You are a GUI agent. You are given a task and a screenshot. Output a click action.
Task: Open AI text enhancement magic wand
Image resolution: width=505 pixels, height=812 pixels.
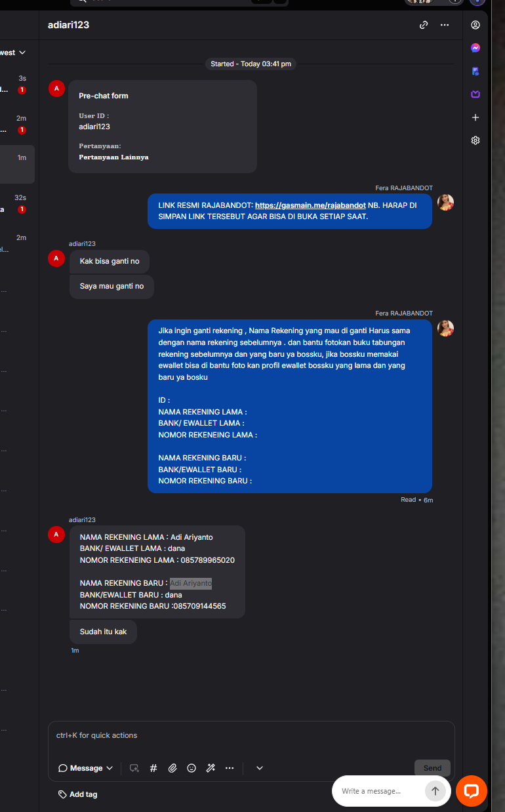coord(211,768)
